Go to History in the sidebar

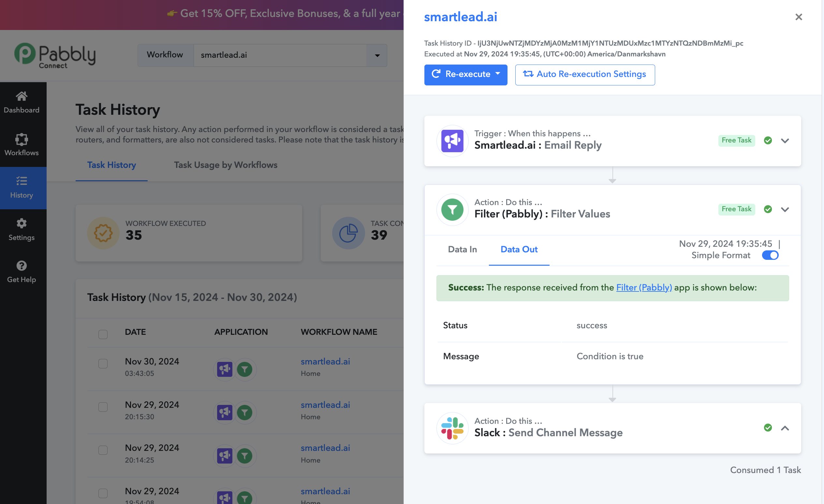point(22,188)
